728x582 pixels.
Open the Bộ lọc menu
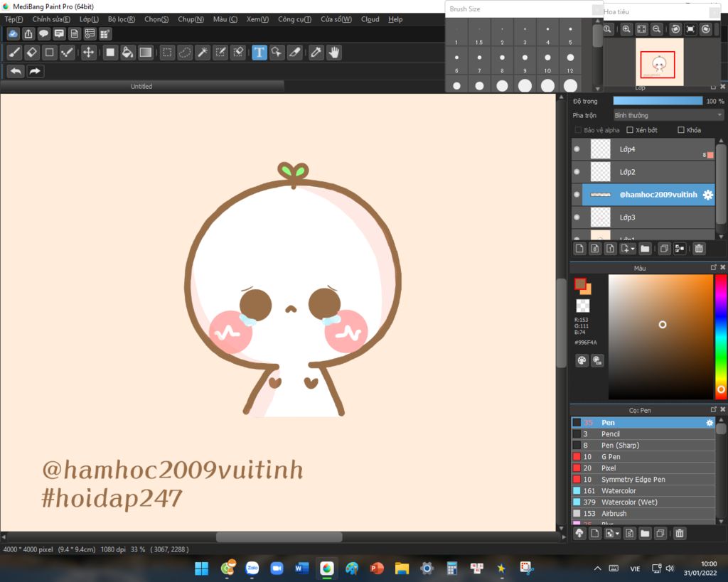tap(121, 19)
